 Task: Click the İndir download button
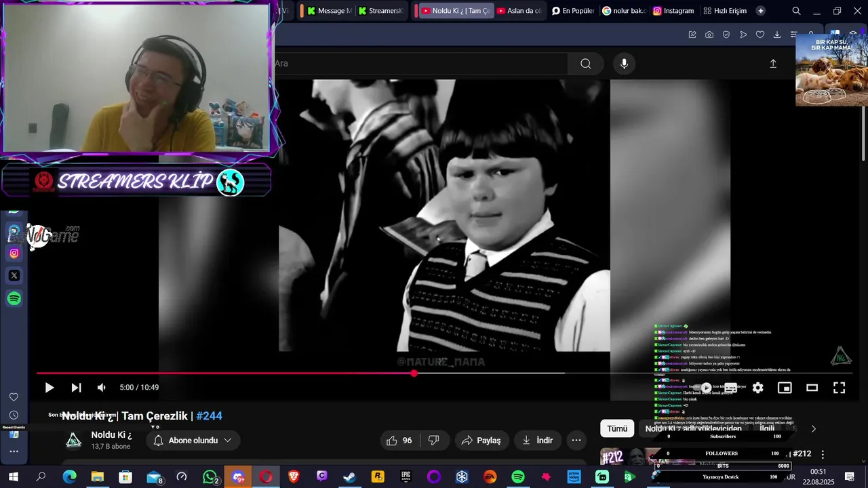click(x=537, y=441)
